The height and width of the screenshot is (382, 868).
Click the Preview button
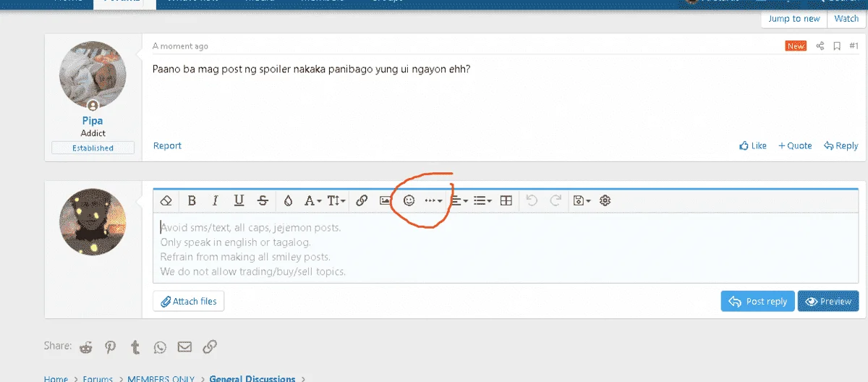828,301
